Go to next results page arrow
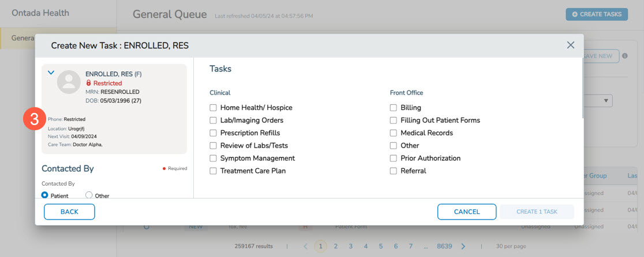Viewport: 644px width, 257px height. (463, 246)
